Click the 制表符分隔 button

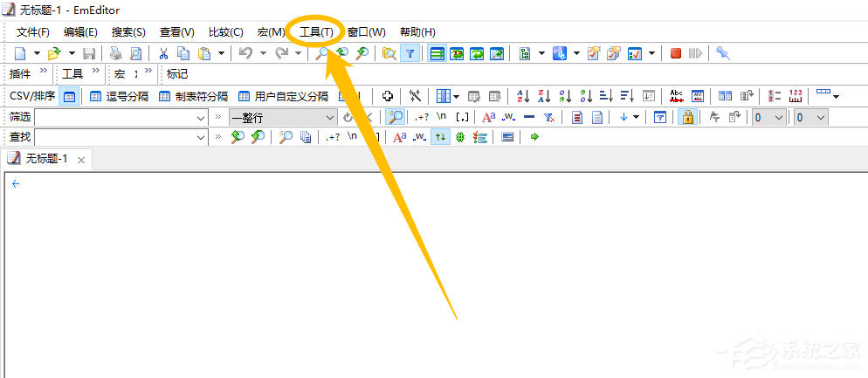(193, 96)
